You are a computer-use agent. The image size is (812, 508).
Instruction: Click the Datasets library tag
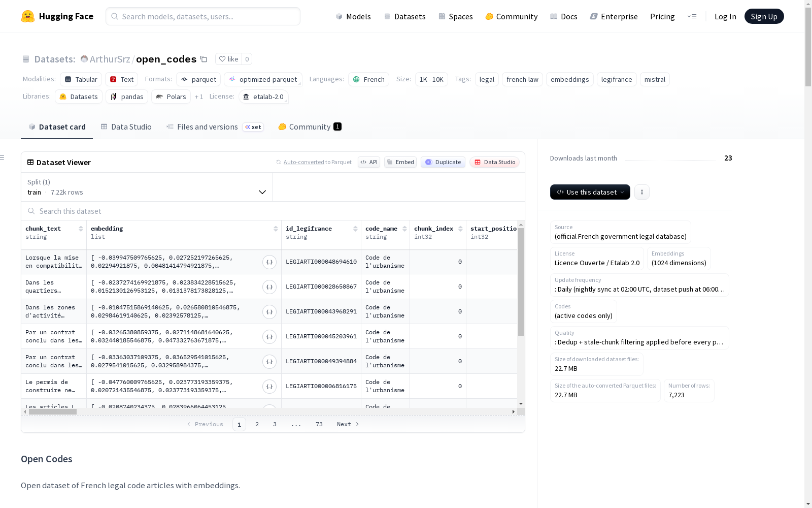(79, 97)
